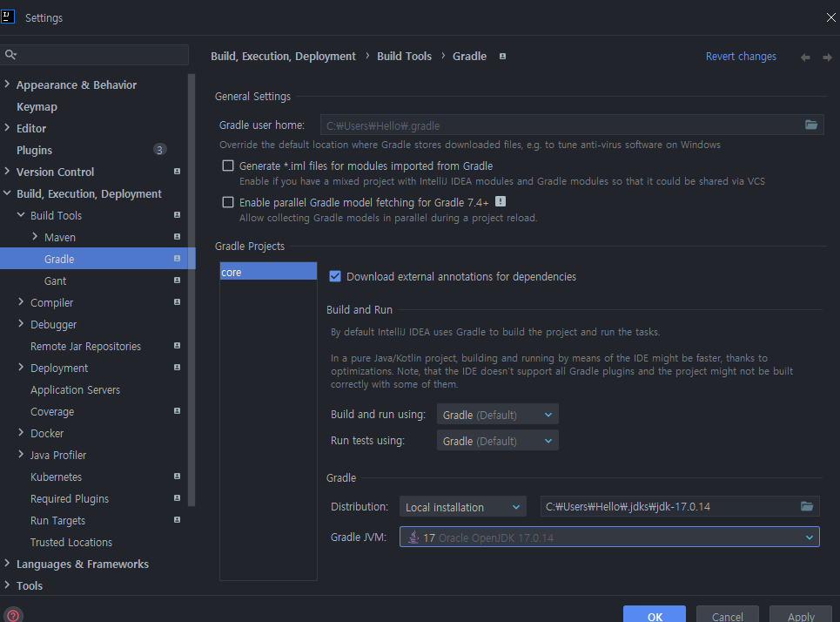Viewport: 840px width, 622px height.
Task: Expand the Tools section
Action: (7, 585)
